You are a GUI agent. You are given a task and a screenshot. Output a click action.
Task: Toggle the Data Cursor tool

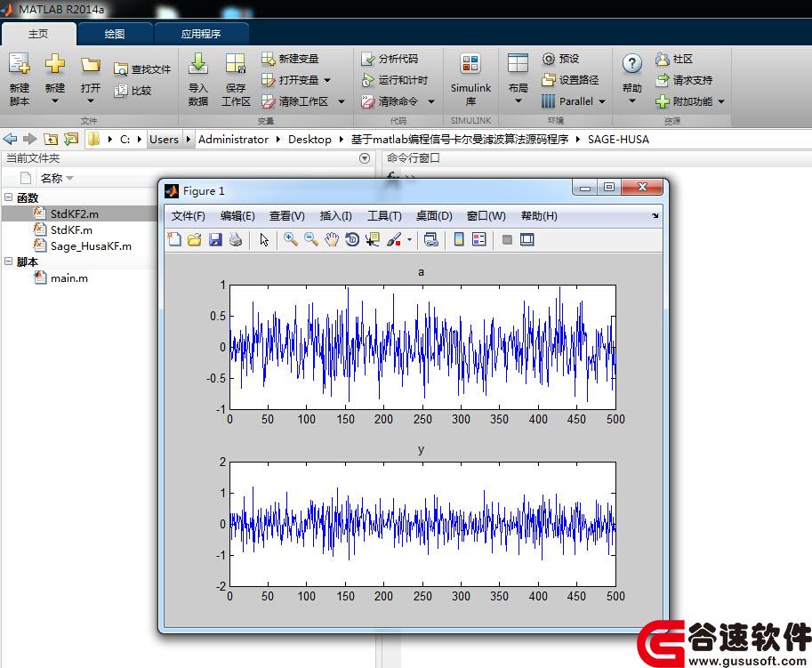(373, 239)
